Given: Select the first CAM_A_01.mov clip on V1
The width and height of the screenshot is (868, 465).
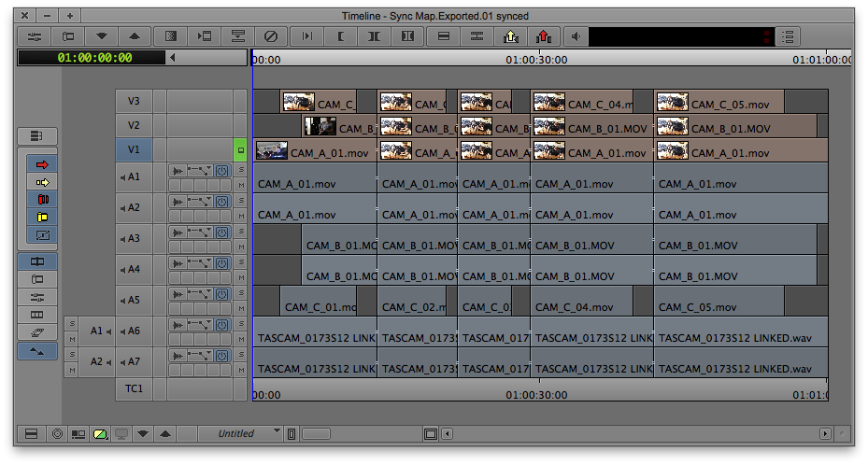Looking at the screenshot, I should point(315,150).
